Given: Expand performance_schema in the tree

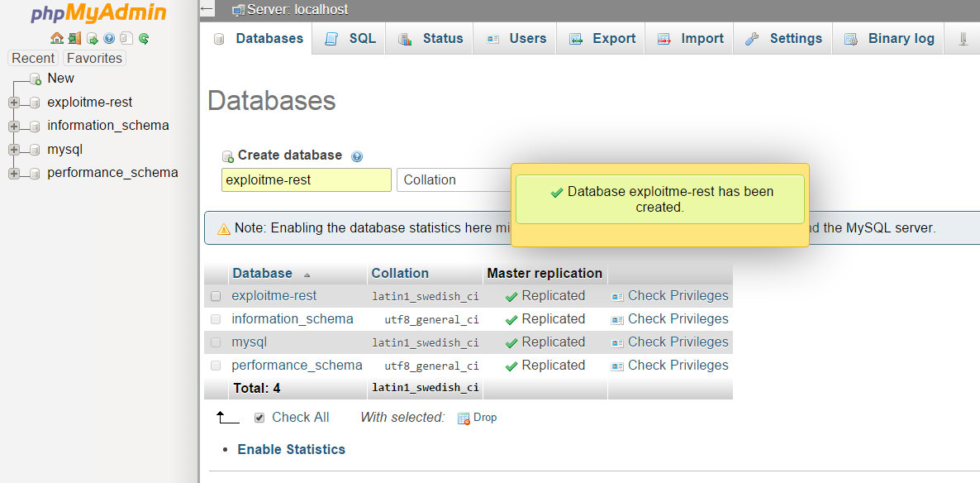Looking at the screenshot, I should (14, 174).
